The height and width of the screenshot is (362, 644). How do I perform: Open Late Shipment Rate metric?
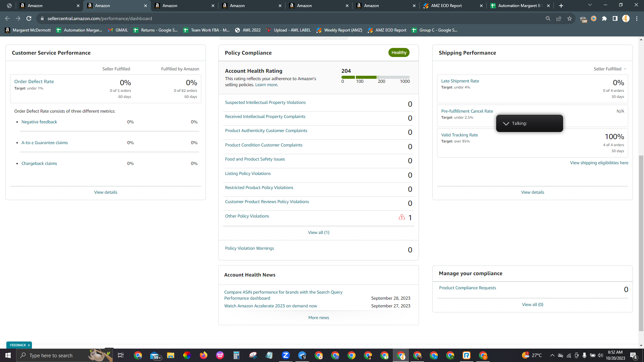460,81
